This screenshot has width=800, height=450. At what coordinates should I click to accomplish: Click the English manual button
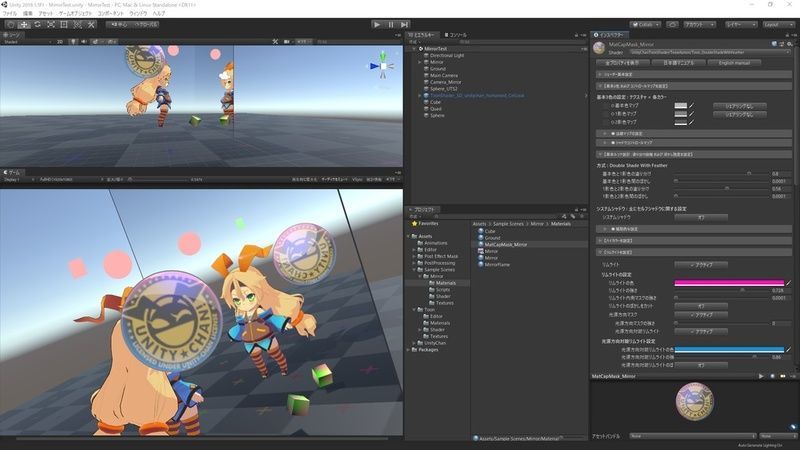(733, 63)
